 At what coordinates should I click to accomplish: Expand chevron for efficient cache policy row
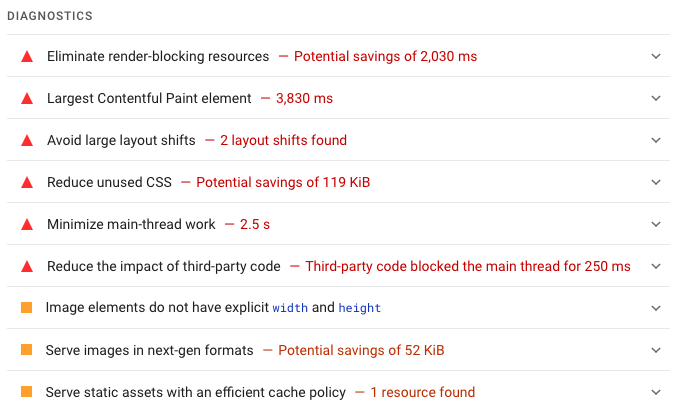[x=656, y=392]
